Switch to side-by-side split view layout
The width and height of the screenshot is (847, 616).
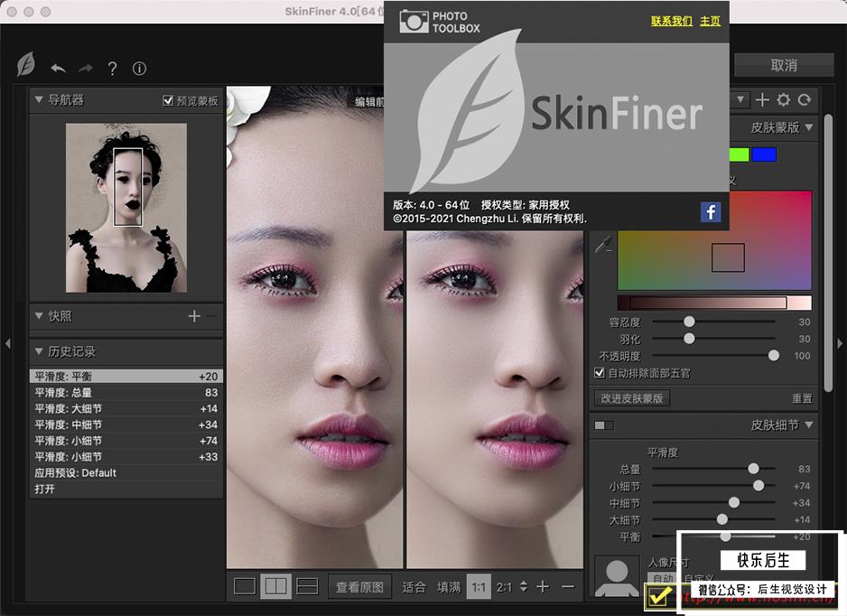[x=276, y=586]
